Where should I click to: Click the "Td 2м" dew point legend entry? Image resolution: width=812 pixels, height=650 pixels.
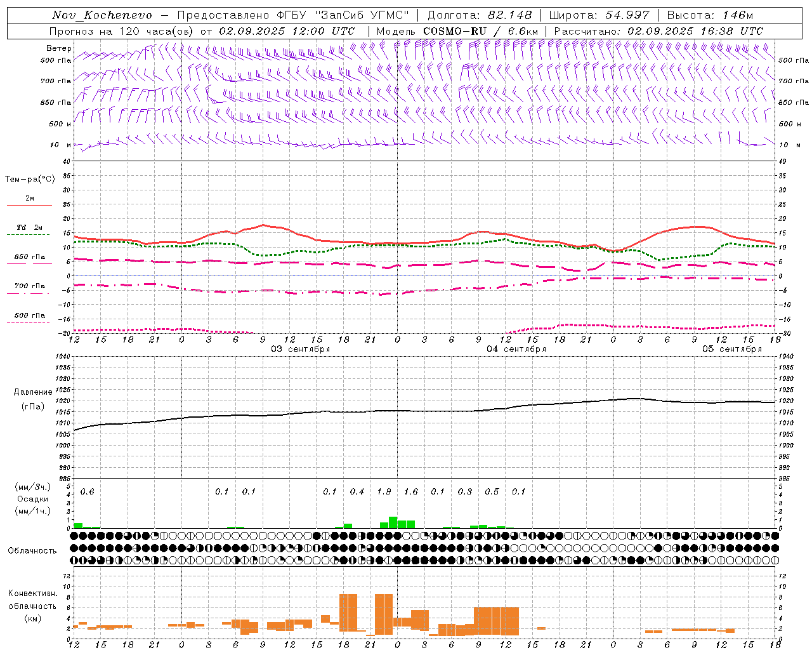click(x=29, y=227)
